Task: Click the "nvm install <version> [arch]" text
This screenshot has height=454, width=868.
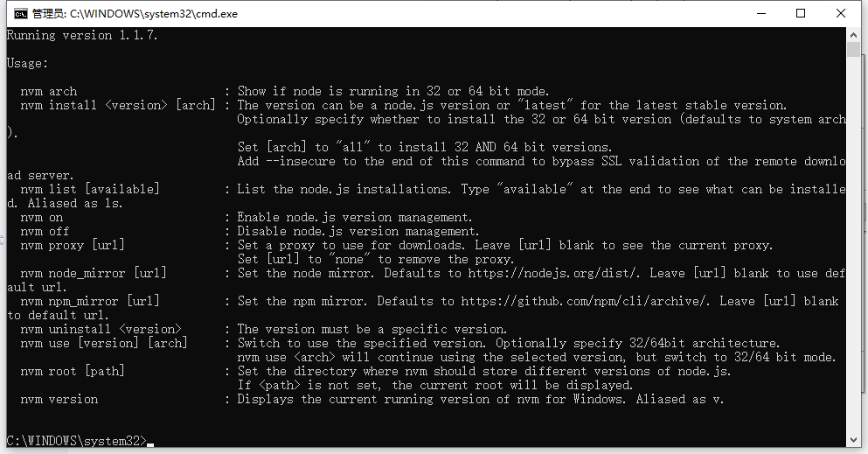Action: click(118, 105)
